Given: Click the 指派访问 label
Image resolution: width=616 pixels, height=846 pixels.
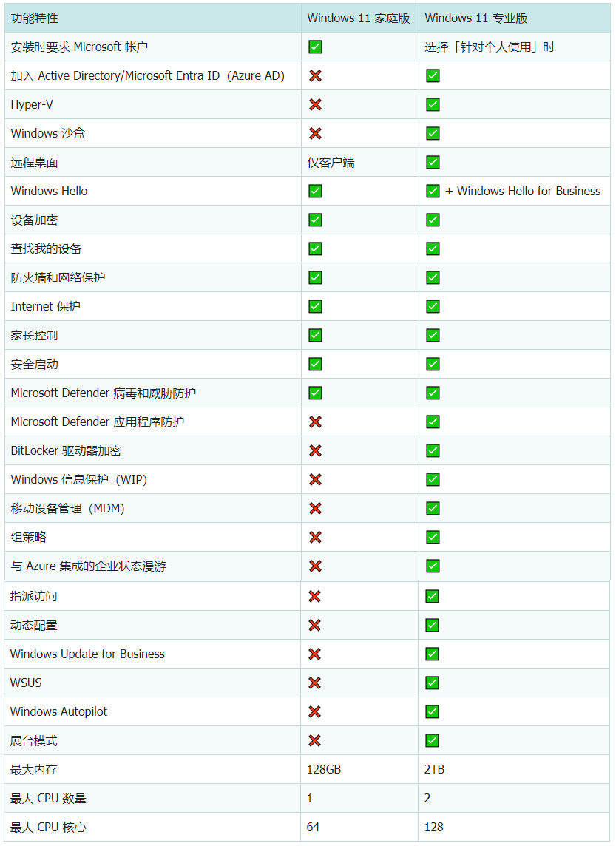Looking at the screenshot, I should 33,596.
